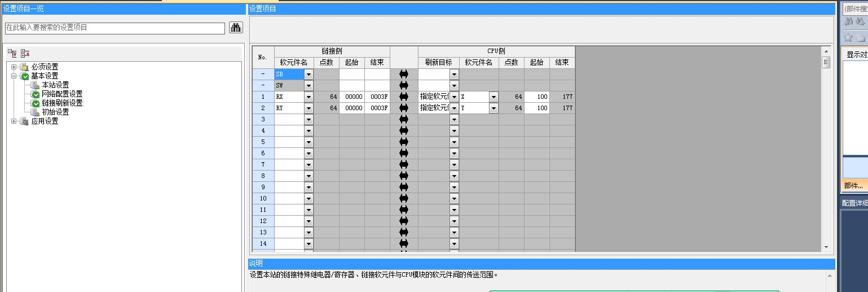Click the collapse-all tree icon
The image size is (868, 292).
(x=25, y=53)
